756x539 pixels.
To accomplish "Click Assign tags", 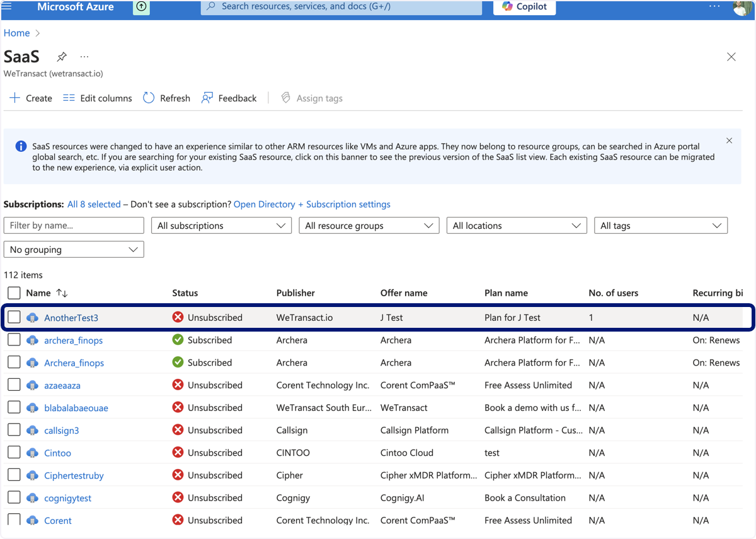I will (x=312, y=98).
